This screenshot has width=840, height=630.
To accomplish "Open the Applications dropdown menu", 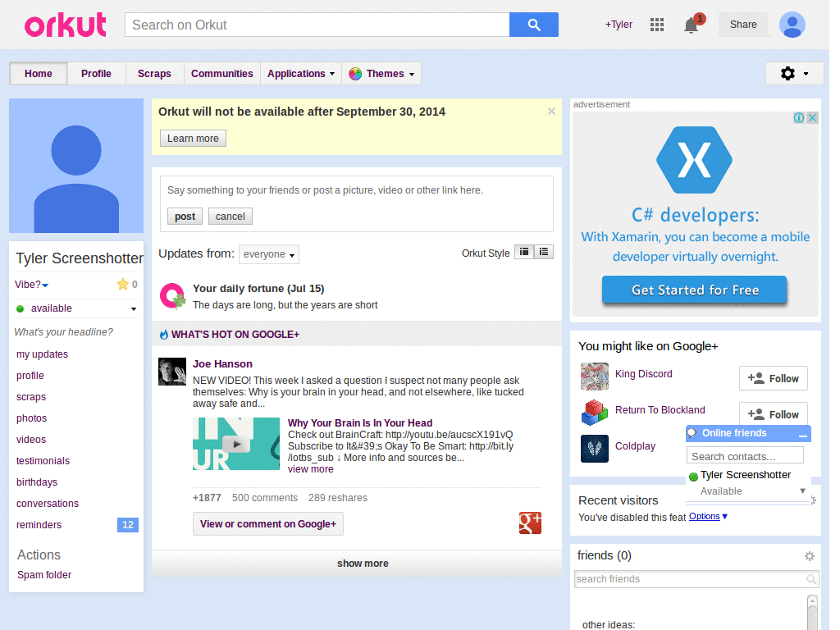I will [301, 74].
